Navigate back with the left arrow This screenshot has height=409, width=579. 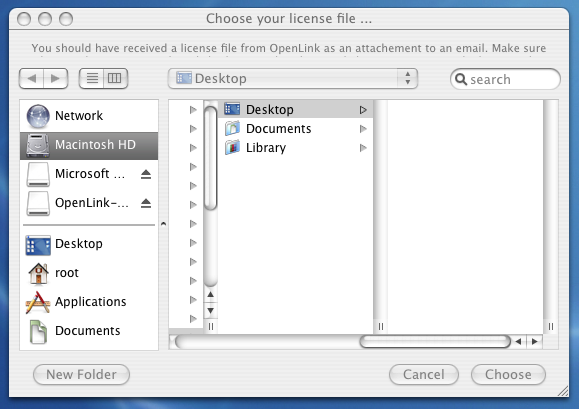pos(31,78)
